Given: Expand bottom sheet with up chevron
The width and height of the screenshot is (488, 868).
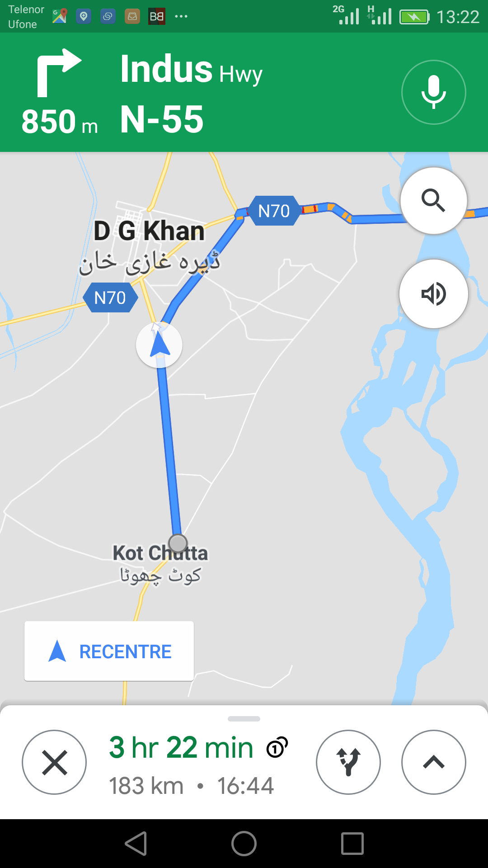Looking at the screenshot, I should point(434,762).
